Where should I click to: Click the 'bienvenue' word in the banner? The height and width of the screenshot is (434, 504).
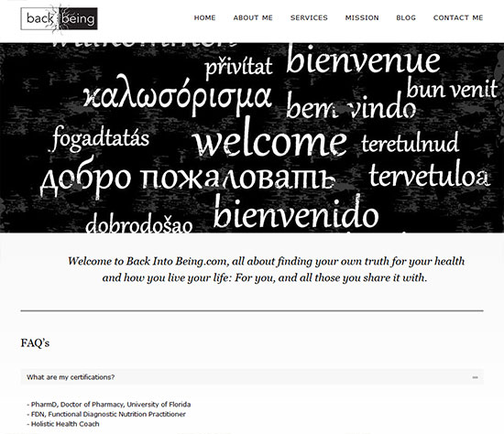coord(363,60)
